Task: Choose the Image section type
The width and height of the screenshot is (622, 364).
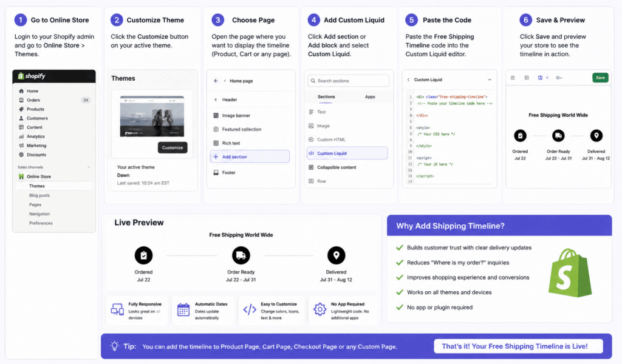Action: 319,126
